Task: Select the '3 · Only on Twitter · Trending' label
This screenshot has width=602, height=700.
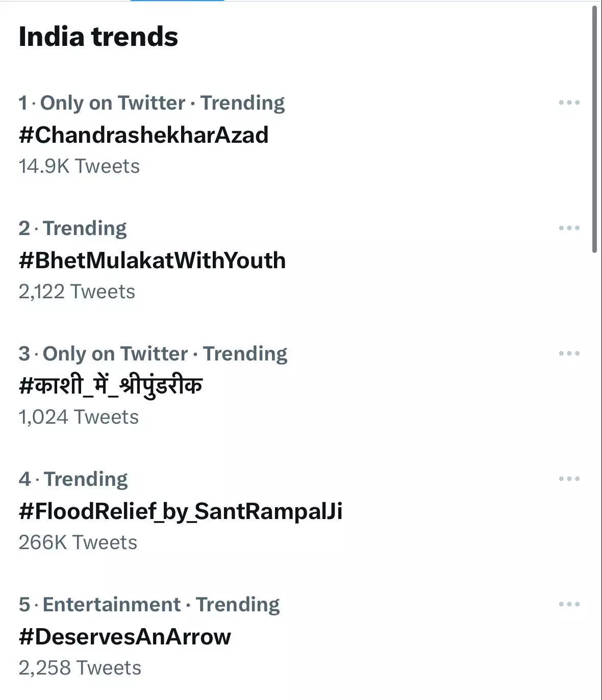Action: click(153, 354)
